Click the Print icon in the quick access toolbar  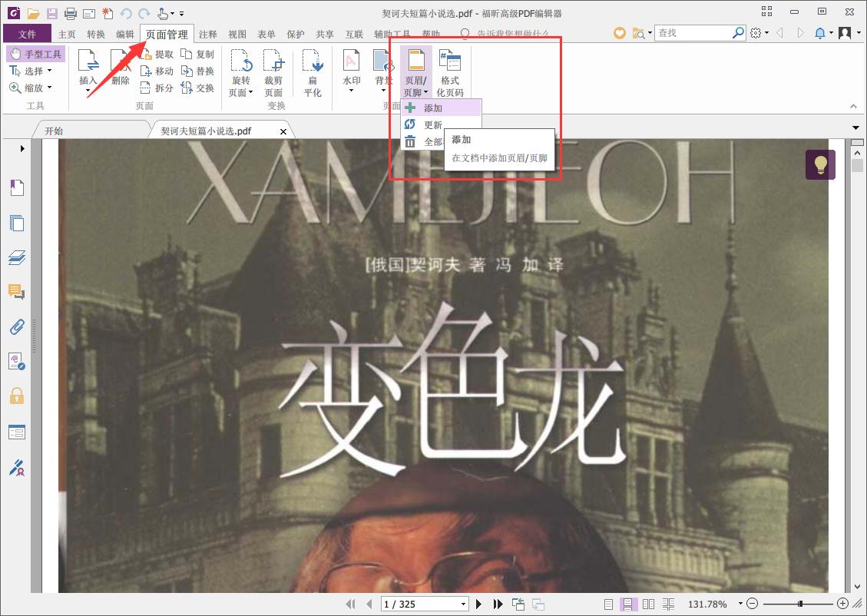click(x=69, y=12)
